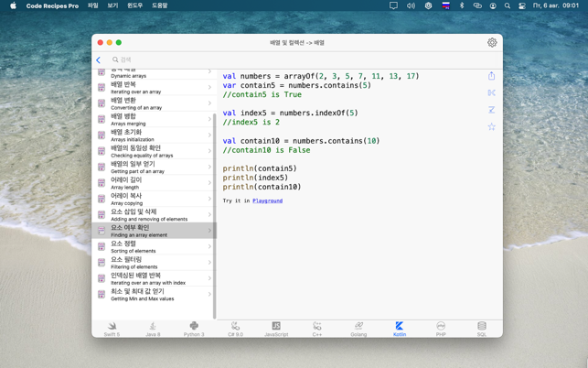
Task: Click chevron on Getting Min and Max row
Action: (x=209, y=294)
